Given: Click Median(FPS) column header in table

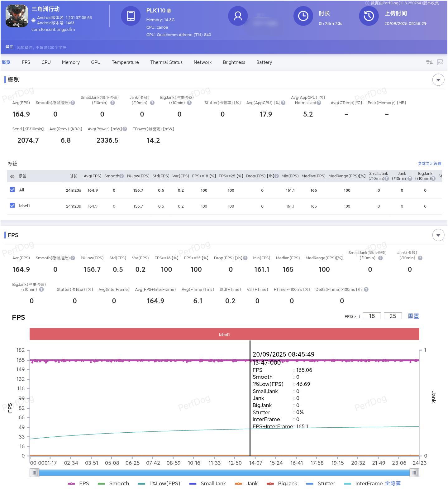Looking at the screenshot, I should [313, 176].
